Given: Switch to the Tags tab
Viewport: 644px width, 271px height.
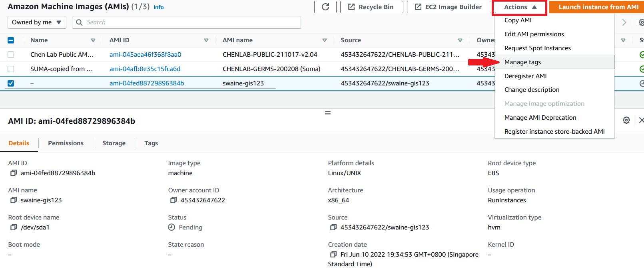Looking at the screenshot, I should (x=151, y=143).
